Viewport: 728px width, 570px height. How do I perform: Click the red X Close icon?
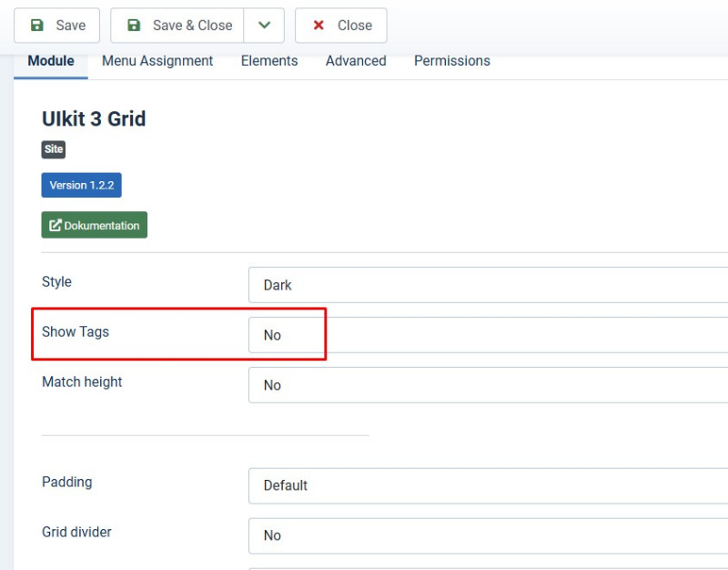[318, 25]
